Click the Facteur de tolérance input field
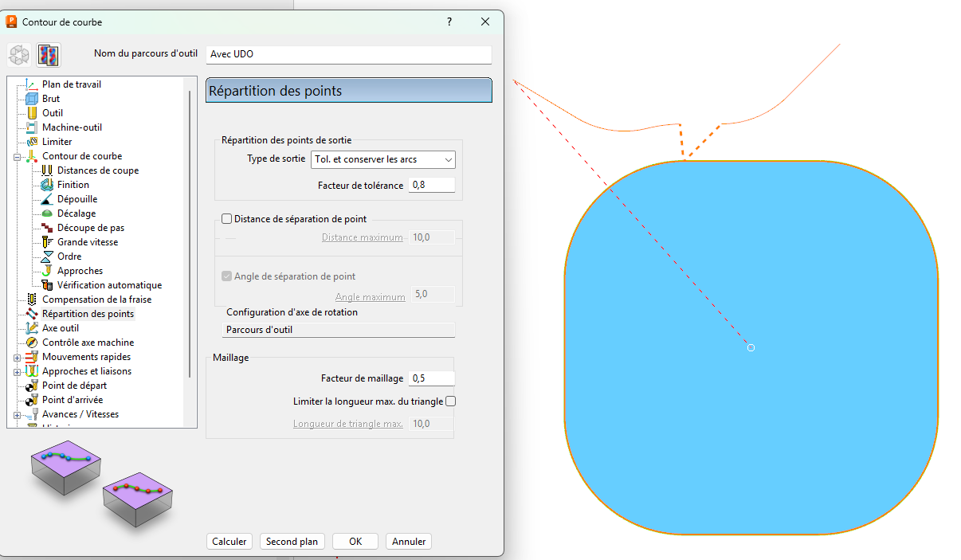 click(431, 185)
